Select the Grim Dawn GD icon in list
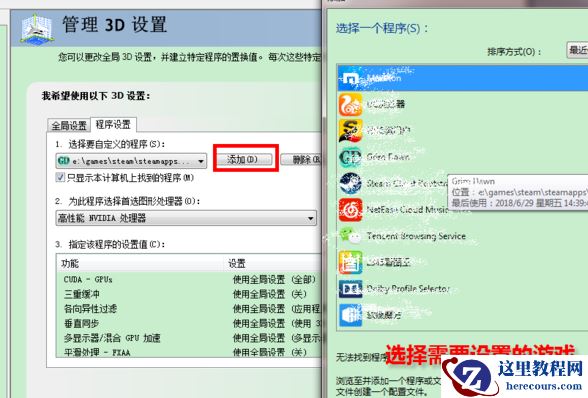Viewport: 588px width, 398px height. (351, 157)
